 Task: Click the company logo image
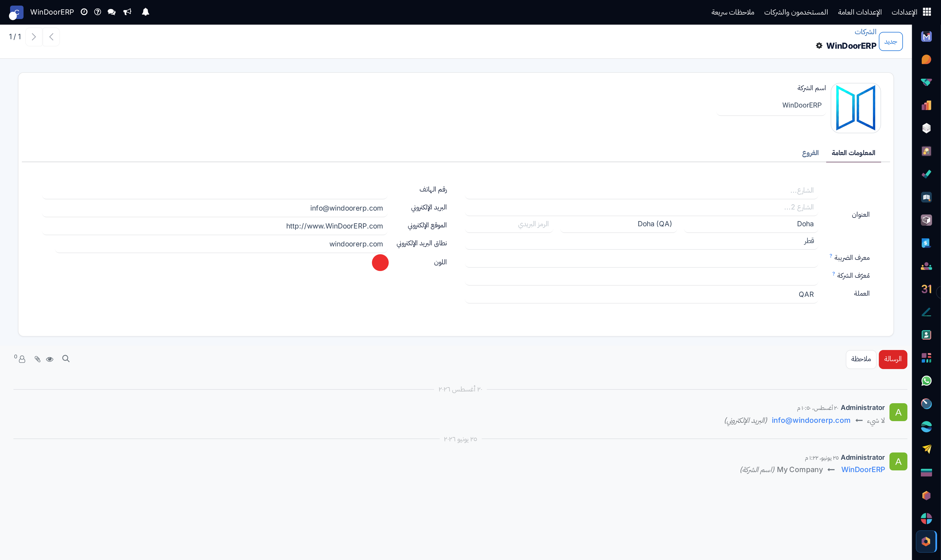856,108
